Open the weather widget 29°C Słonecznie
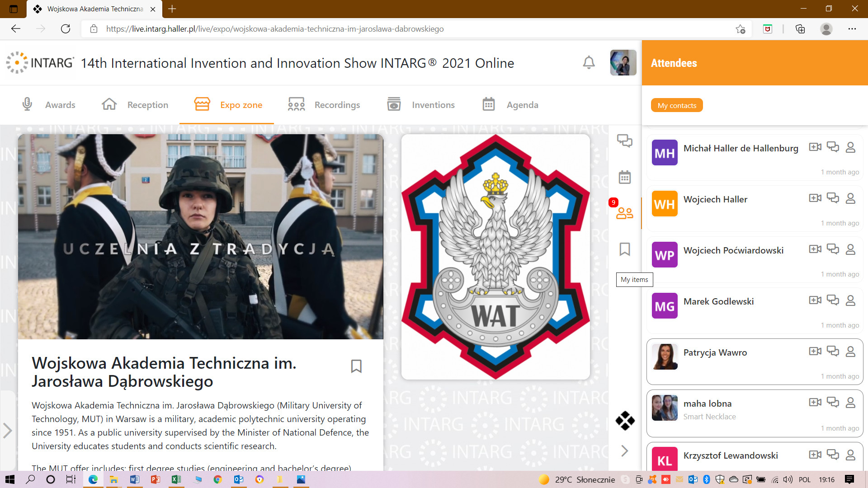The height and width of the screenshot is (488, 868). (577, 479)
